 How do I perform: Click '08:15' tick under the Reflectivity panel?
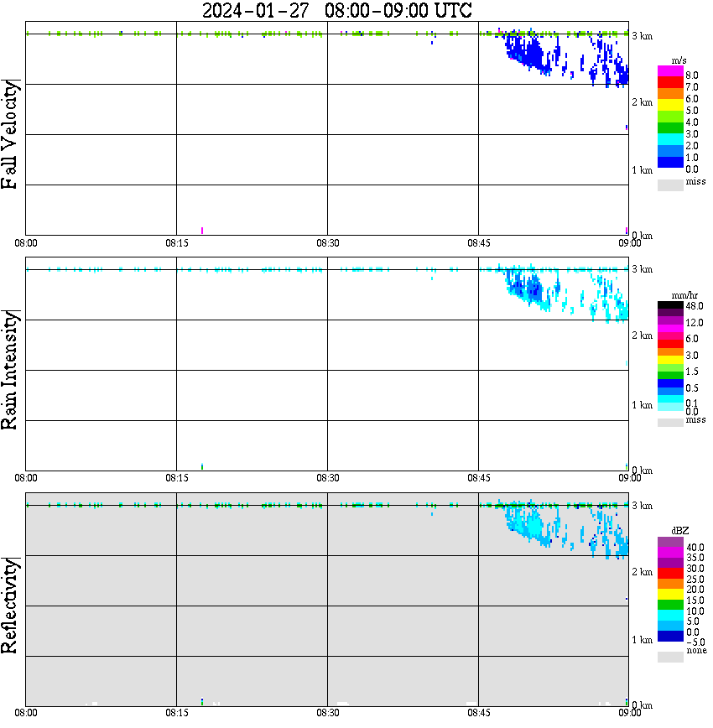pyautogui.click(x=177, y=713)
